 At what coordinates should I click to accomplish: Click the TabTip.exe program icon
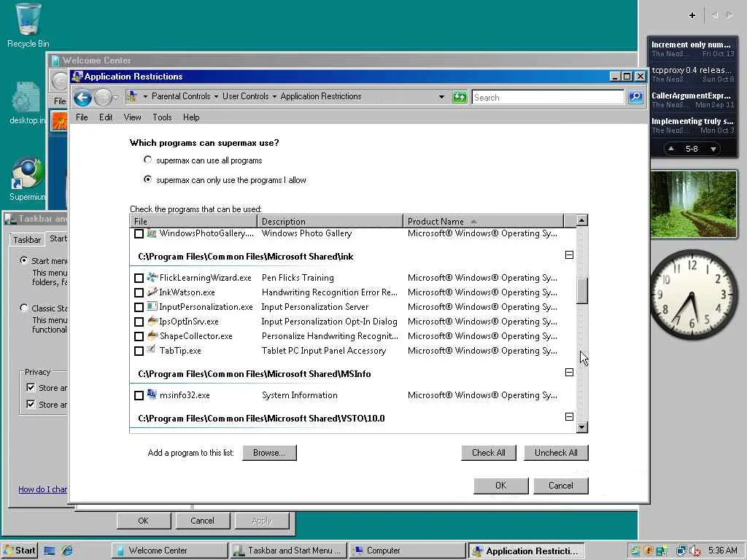152,350
